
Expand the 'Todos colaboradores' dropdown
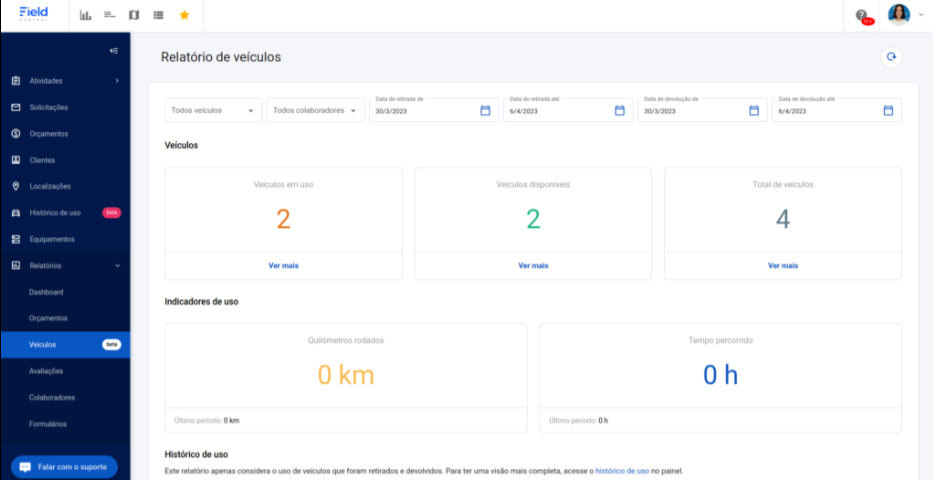coord(315,111)
